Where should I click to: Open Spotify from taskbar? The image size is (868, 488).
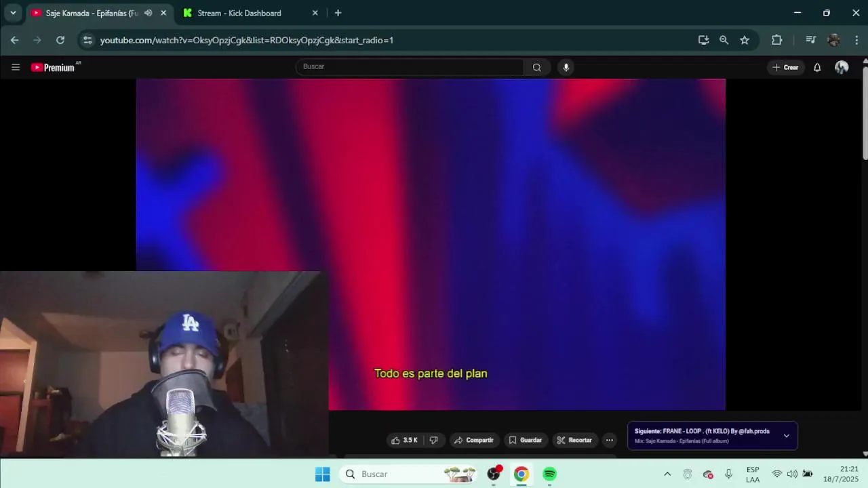[x=549, y=474]
